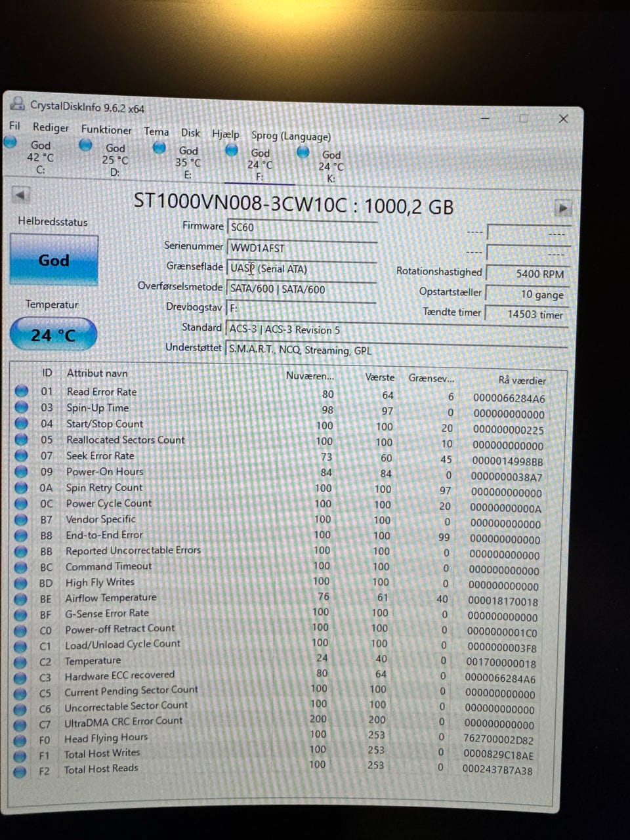Viewport: 630px width, 840px height.
Task: Click status icon for High Fly Writes
Action: click(21, 583)
